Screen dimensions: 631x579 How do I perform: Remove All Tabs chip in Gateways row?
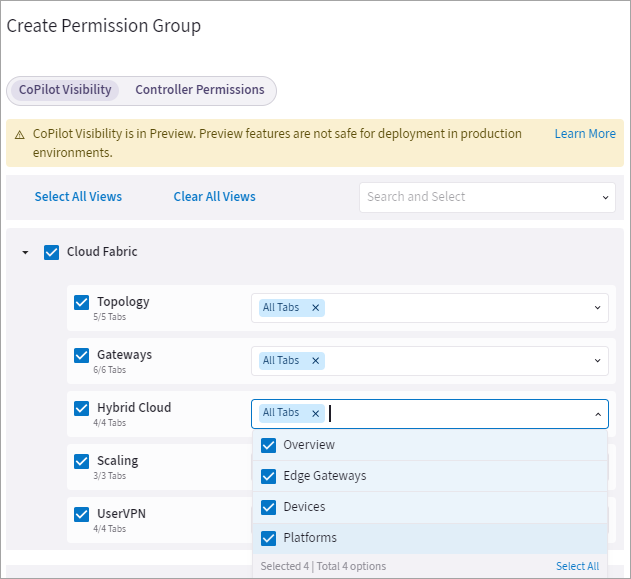(x=315, y=361)
